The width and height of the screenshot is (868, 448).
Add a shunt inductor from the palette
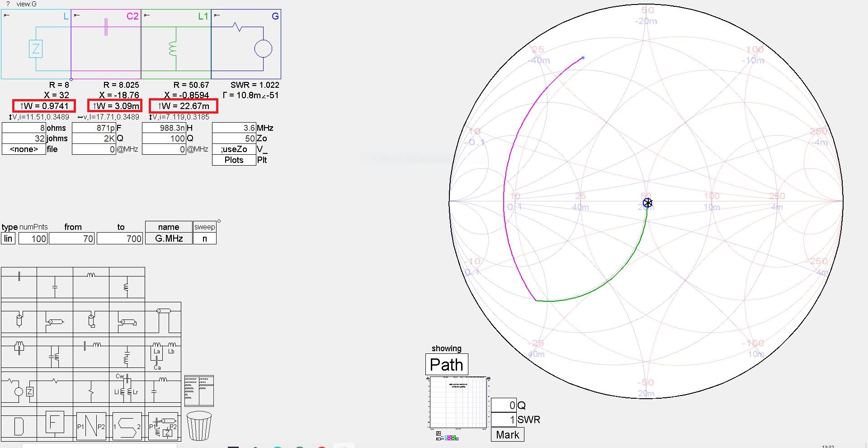[127, 283]
